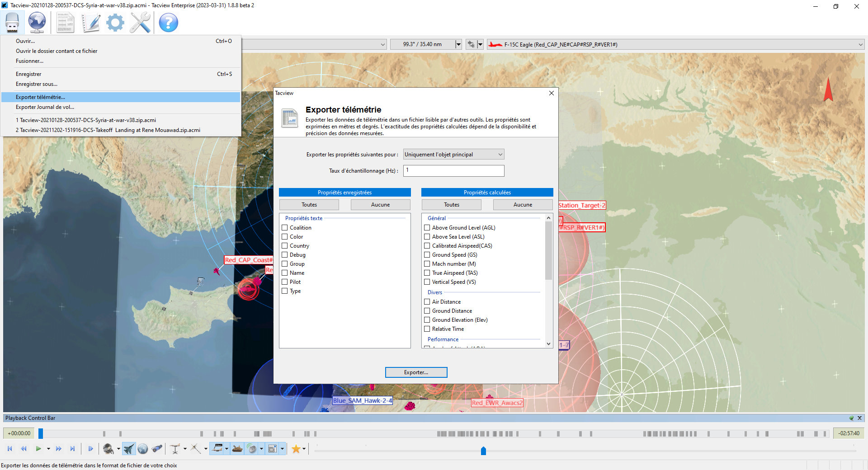Click the network globe recording icon
Image resolution: width=868 pixels, height=470 pixels.
pyautogui.click(x=37, y=23)
